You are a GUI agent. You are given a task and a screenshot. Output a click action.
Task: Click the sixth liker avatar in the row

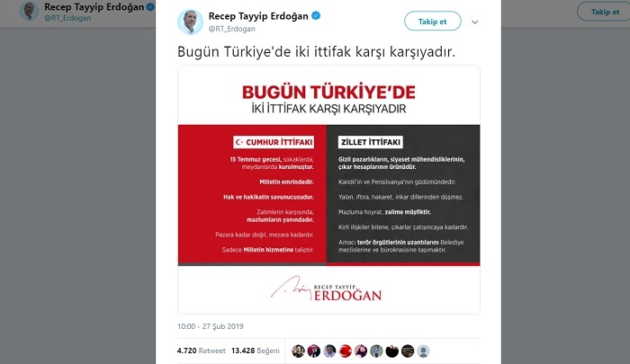coord(376,351)
